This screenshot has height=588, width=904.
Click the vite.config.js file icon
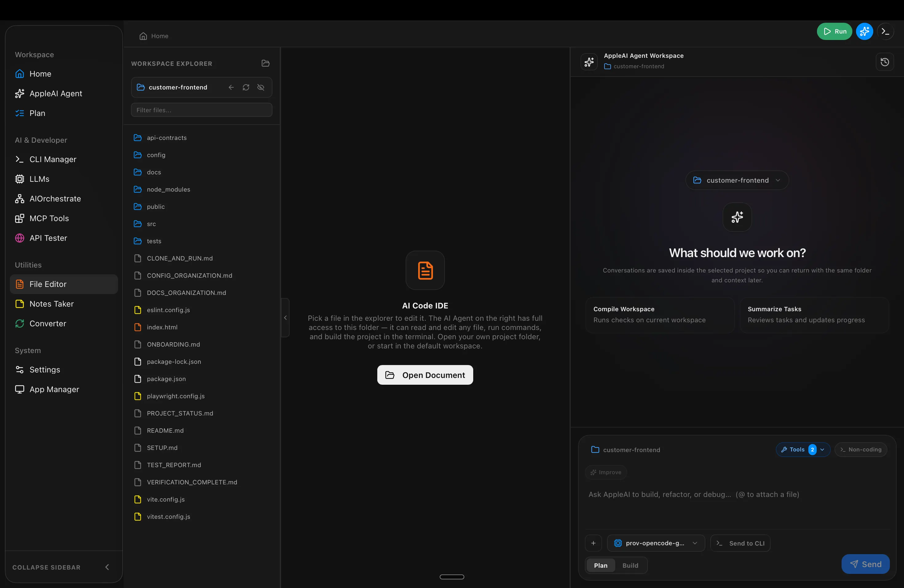click(x=137, y=499)
